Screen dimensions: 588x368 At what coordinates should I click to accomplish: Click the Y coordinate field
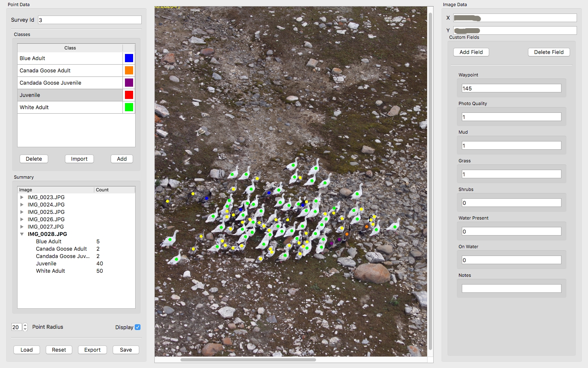[515, 31]
